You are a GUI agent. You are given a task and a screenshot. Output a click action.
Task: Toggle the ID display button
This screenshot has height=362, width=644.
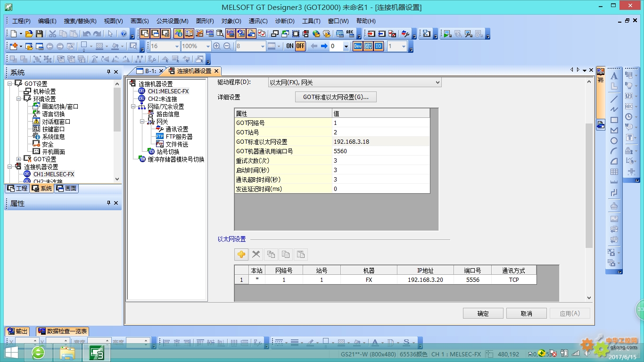click(379, 46)
